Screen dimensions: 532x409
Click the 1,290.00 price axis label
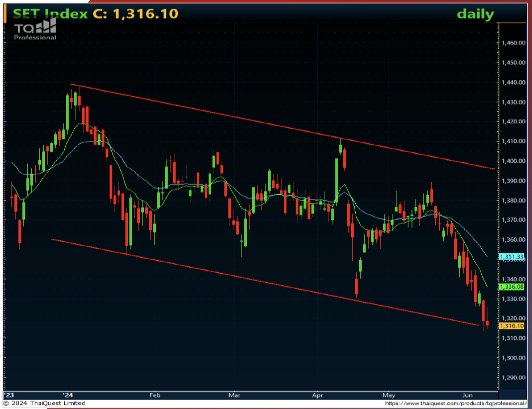(514, 377)
